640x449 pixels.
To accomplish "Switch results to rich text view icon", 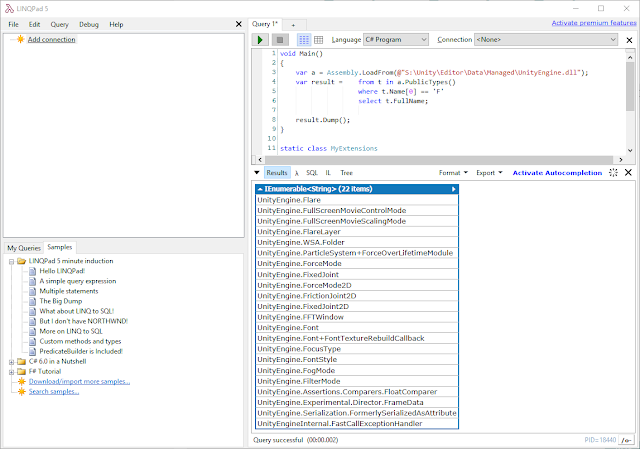I will tap(304, 40).
